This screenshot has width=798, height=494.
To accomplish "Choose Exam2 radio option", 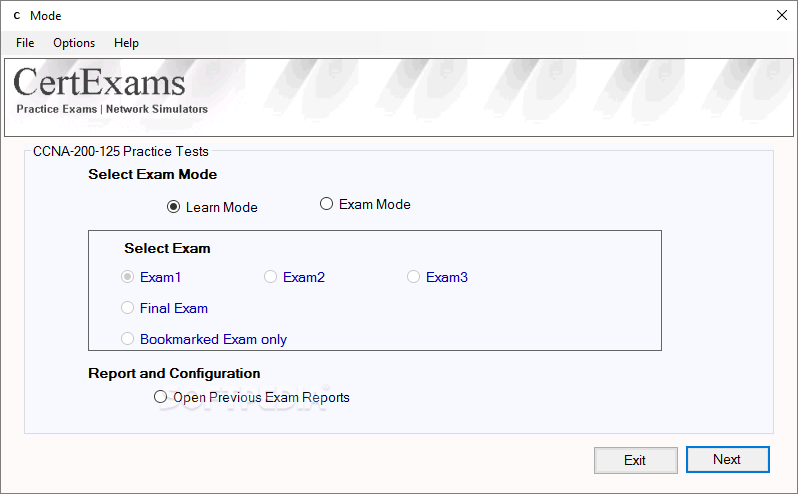I will (294, 277).
